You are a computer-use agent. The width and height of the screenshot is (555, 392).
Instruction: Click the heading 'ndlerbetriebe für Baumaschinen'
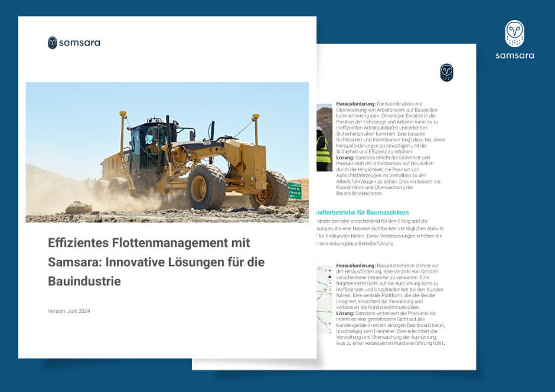pyautogui.click(x=362, y=213)
